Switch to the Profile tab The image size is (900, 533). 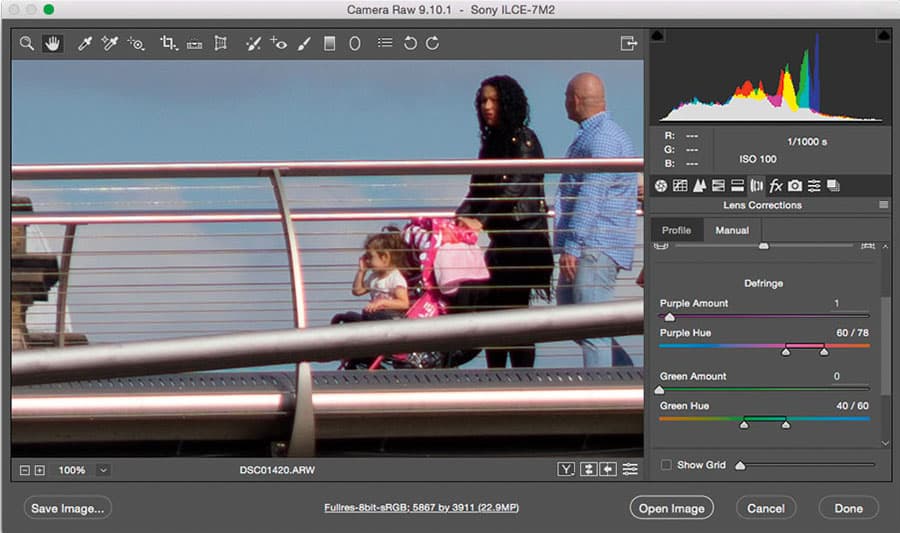pos(676,230)
